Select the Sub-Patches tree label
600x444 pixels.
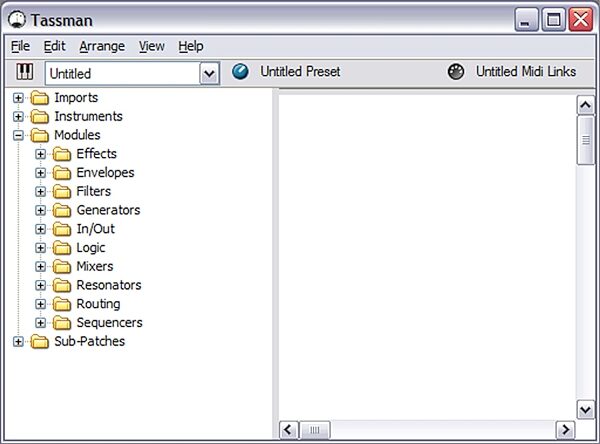[90, 342]
